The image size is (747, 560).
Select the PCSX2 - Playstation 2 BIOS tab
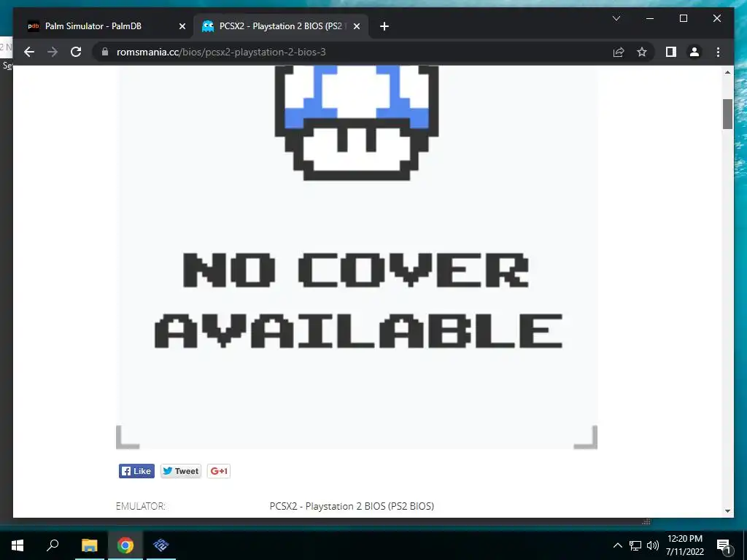coord(281,26)
